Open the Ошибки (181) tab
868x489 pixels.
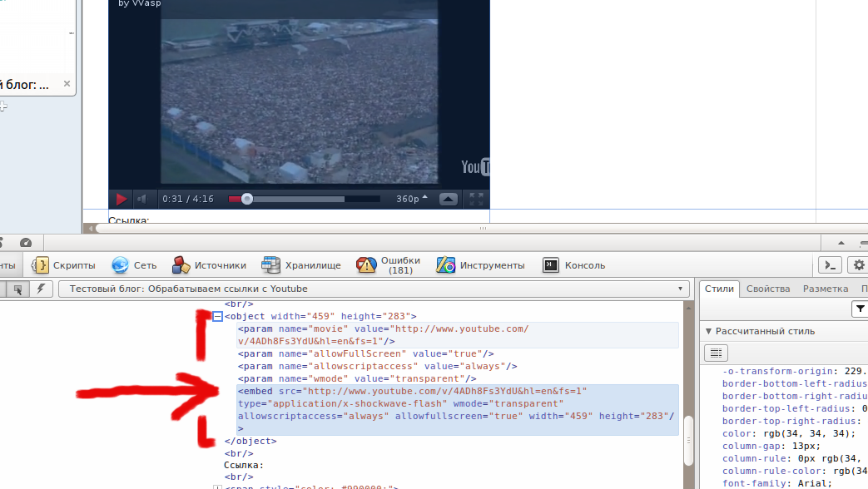coord(388,265)
